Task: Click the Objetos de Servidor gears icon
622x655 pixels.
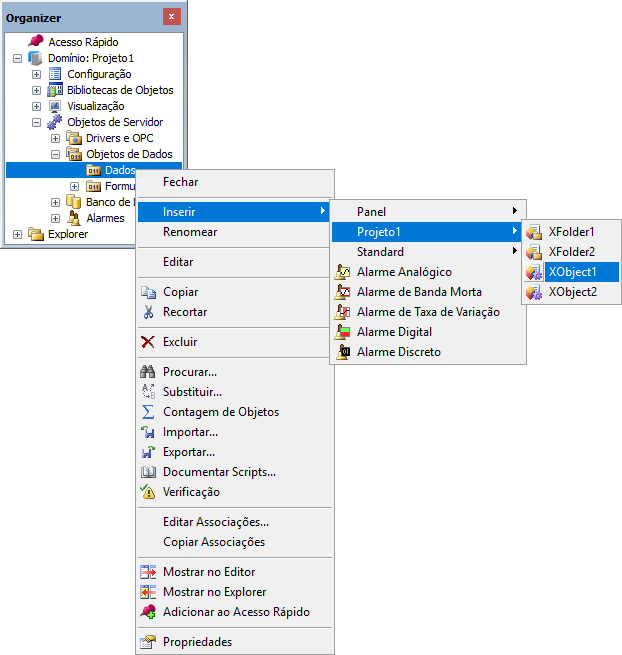Action: (x=55, y=122)
